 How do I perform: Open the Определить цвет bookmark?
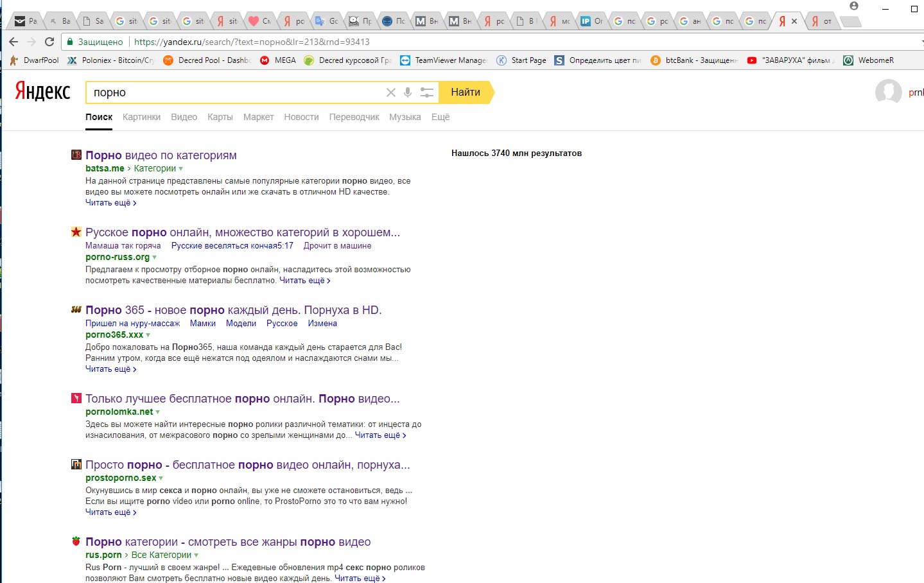coord(598,60)
